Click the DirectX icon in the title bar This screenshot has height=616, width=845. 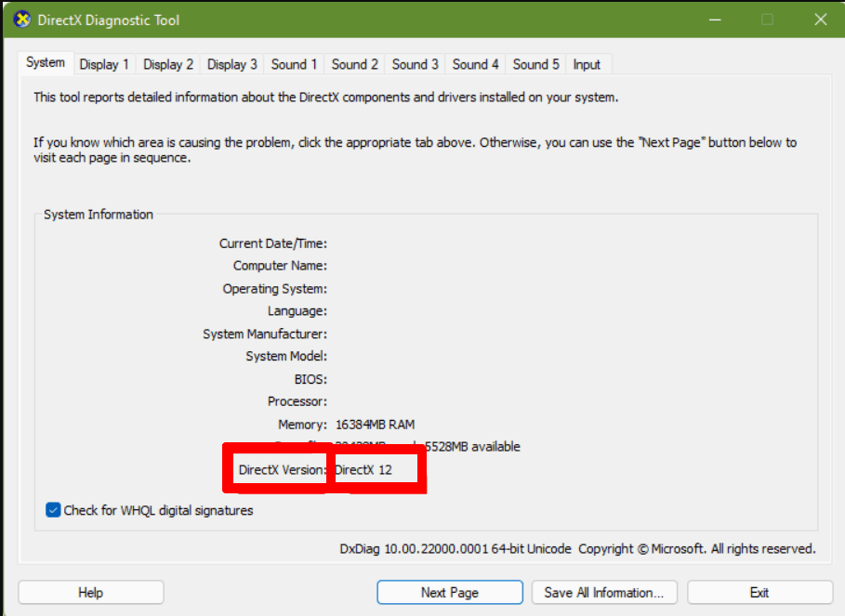pos(21,20)
